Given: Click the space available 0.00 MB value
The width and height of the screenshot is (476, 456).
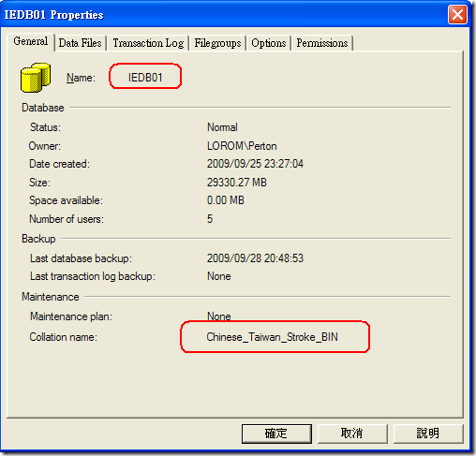Looking at the screenshot, I should click(x=226, y=200).
